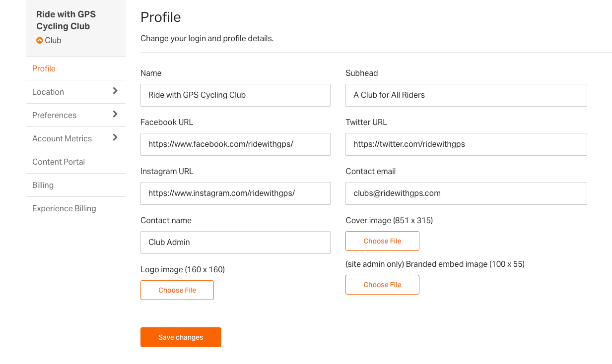Click the 'Name' field label

(x=151, y=73)
